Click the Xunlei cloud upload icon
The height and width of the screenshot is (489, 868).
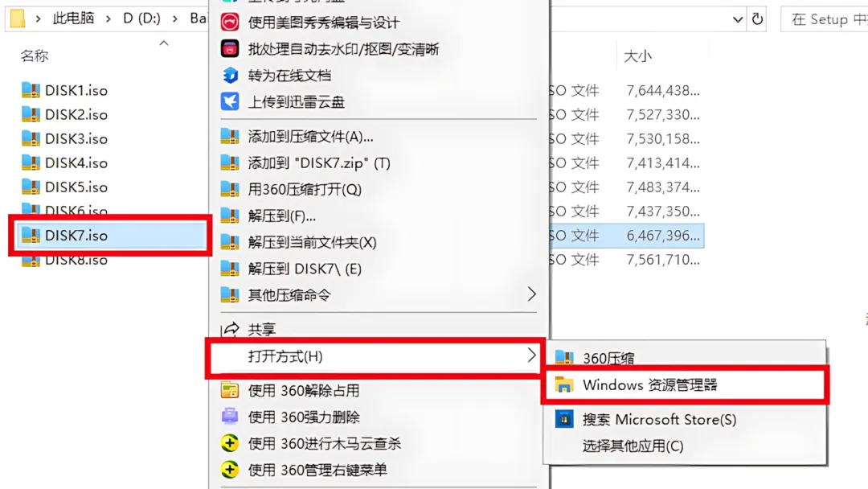tap(230, 101)
